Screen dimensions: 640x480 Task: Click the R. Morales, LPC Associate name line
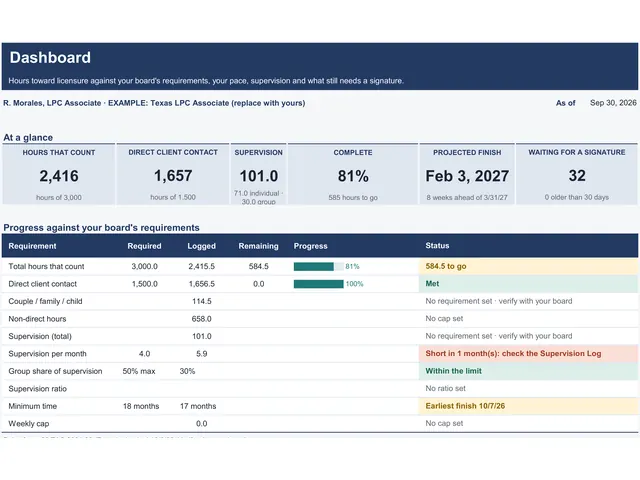[154, 103]
